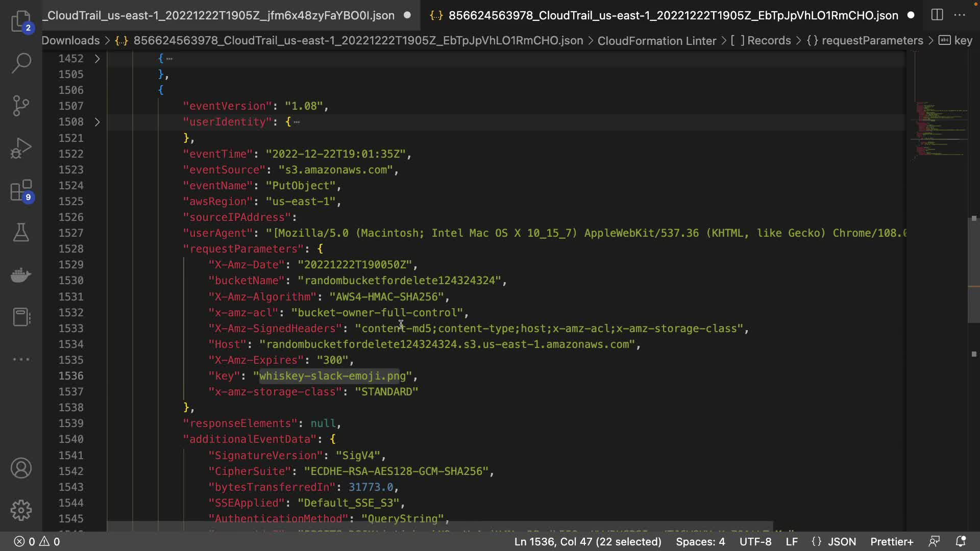Screen dimensions: 980x551
Task: Click the requestParameters breadcrumb item
Action: coord(872,40)
